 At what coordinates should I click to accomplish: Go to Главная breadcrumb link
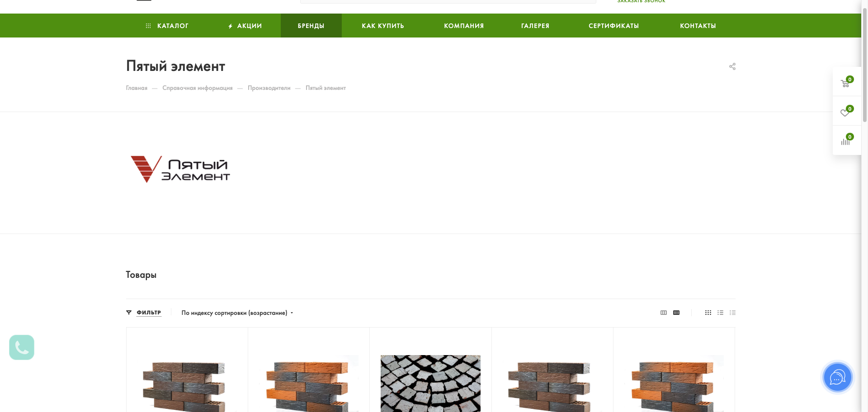pyautogui.click(x=137, y=88)
